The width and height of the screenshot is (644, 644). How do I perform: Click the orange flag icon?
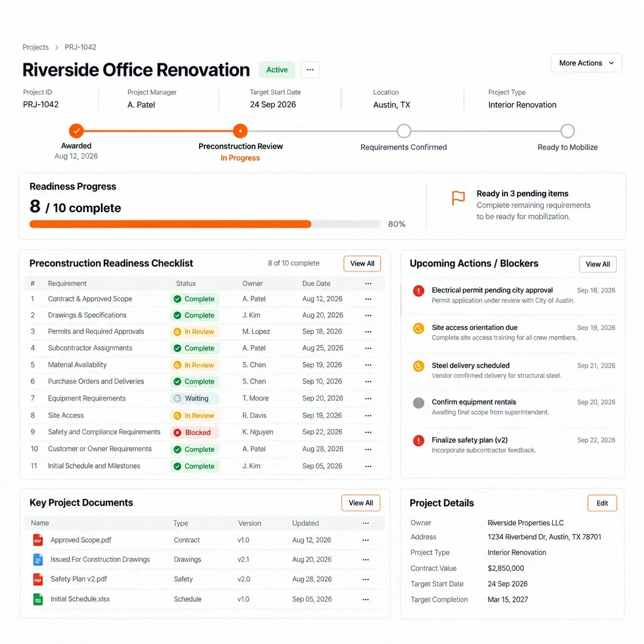[x=458, y=198]
